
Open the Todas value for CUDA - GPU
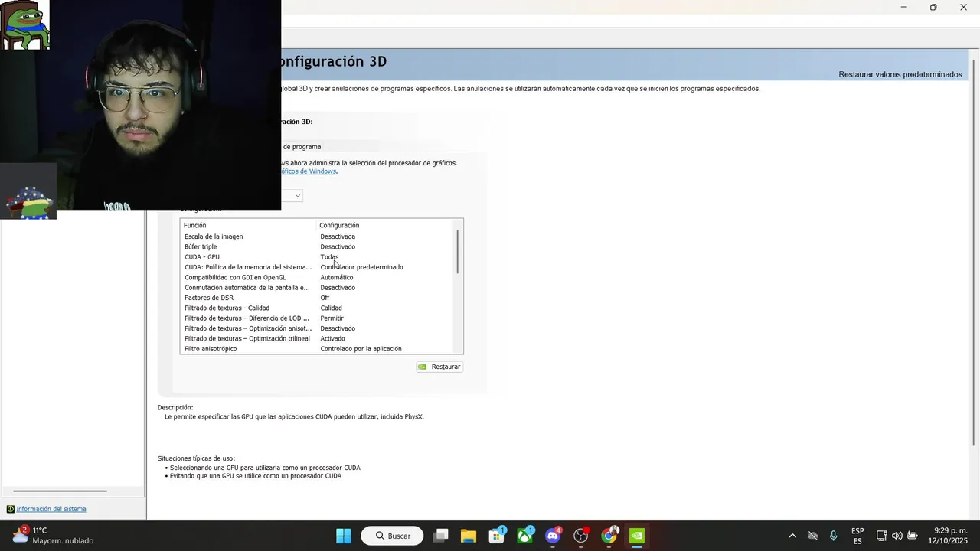tap(329, 257)
